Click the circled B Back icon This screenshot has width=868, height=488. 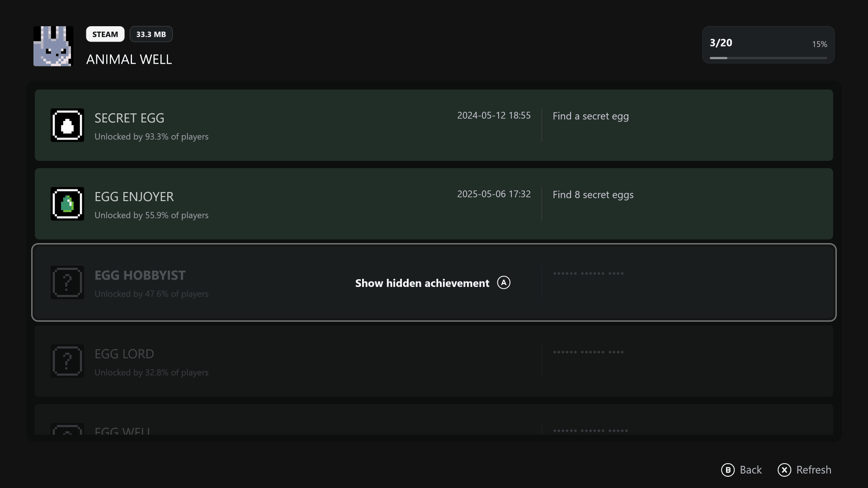click(728, 470)
